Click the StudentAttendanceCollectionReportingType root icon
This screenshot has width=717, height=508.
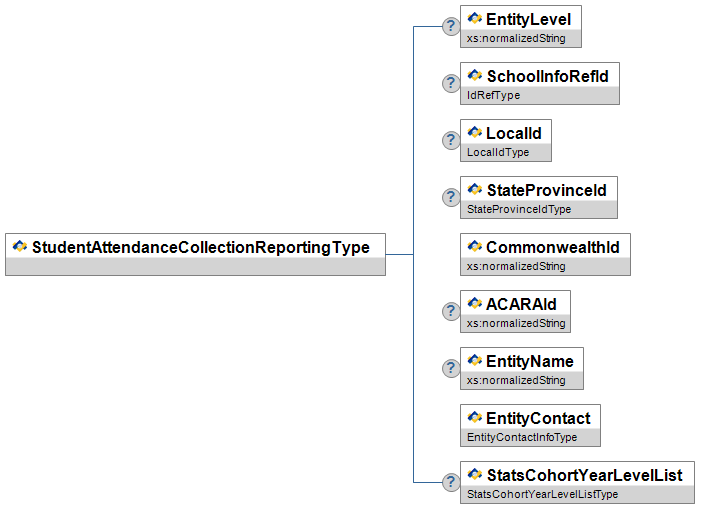tap(19, 247)
